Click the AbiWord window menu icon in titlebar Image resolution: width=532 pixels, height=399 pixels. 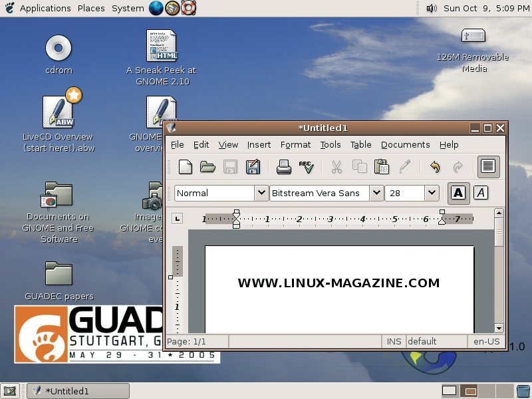tap(172, 128)
